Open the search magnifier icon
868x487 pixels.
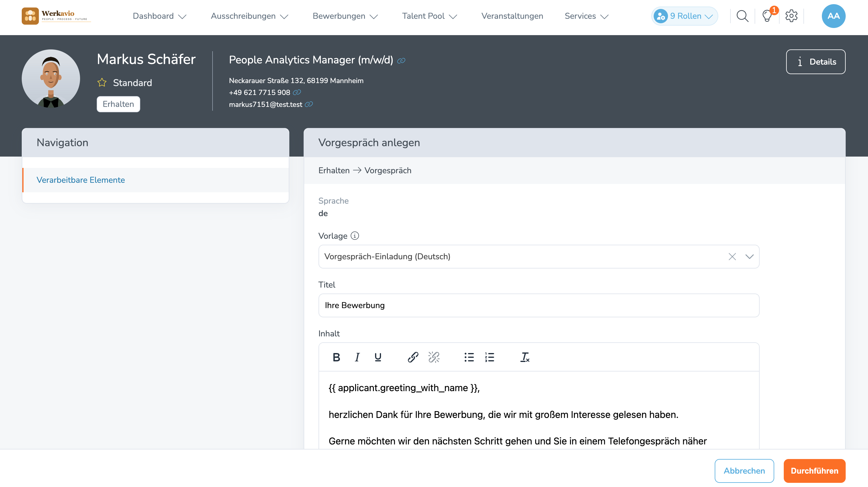pyautogui.click(x=742, y=16)
